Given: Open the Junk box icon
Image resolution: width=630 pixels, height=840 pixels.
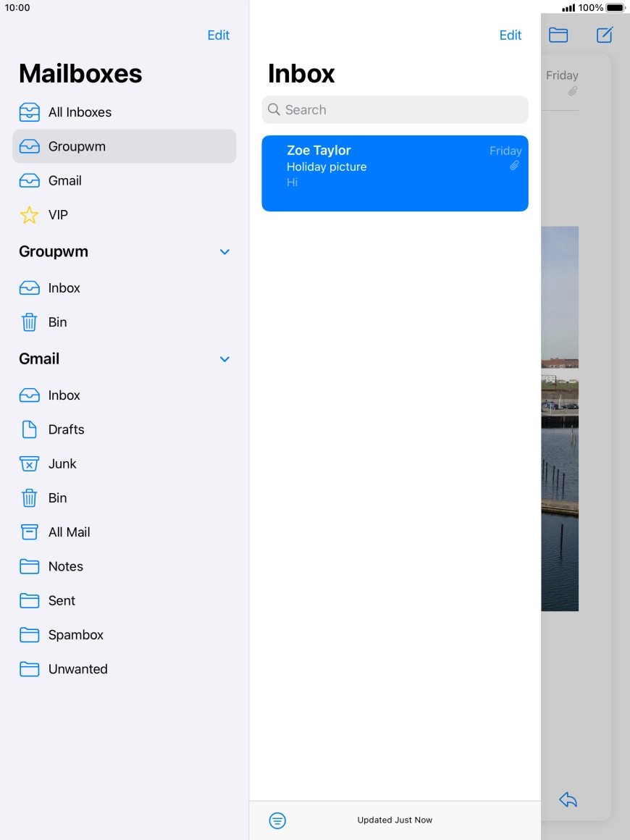Looking at the screenshot, I should tap(29, 463).
